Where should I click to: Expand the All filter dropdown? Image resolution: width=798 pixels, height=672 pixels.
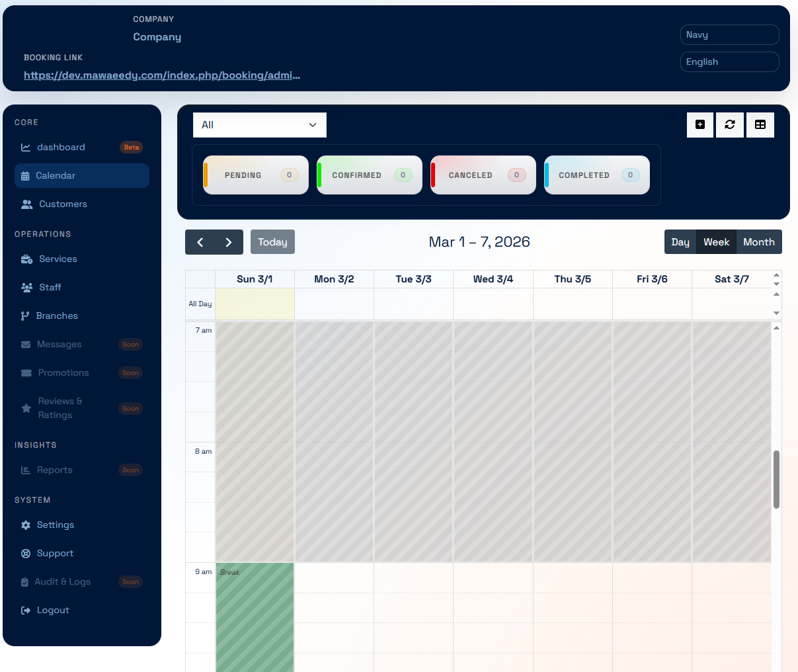(259, 125)
